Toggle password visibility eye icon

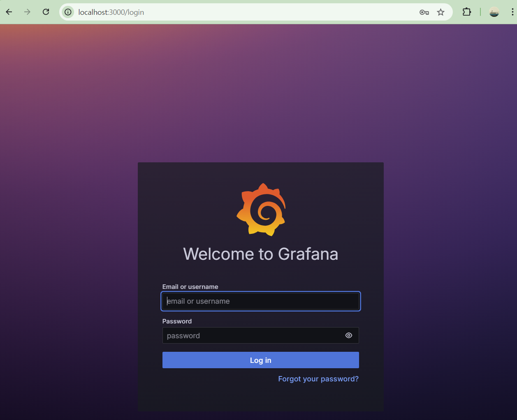[349, 335]
